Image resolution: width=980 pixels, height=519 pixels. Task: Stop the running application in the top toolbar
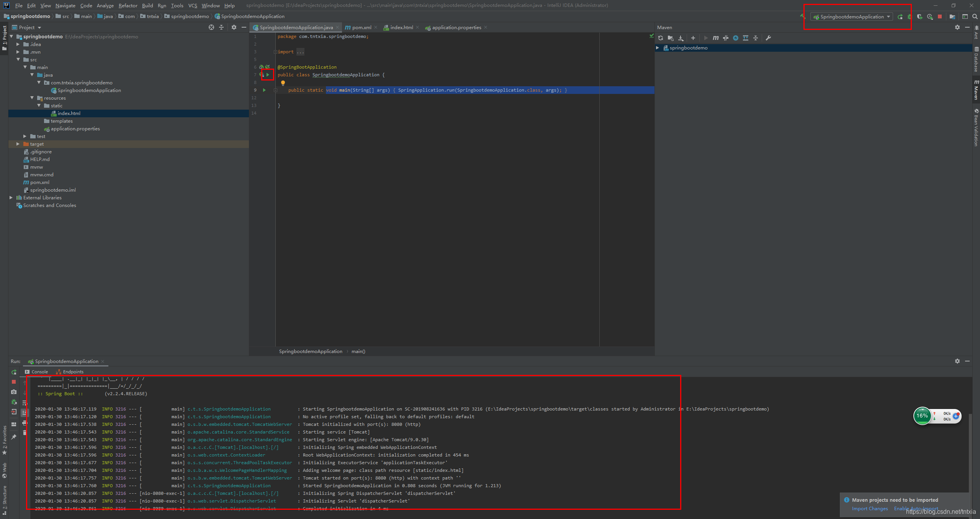(939, 16)
